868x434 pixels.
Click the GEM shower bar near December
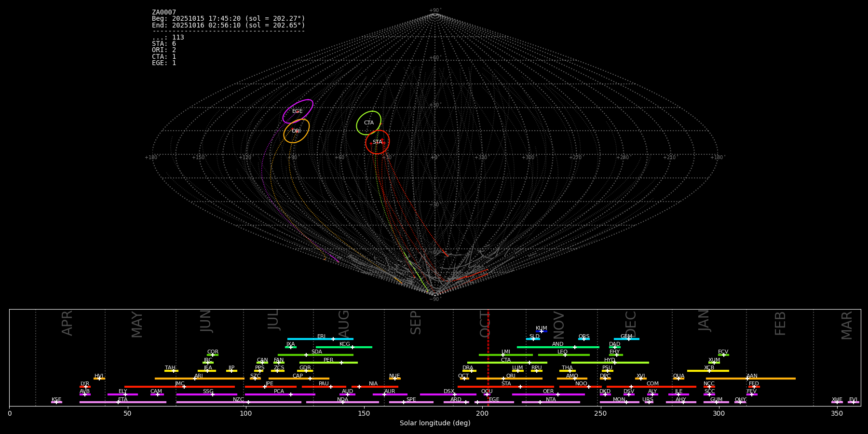(626, 339)
